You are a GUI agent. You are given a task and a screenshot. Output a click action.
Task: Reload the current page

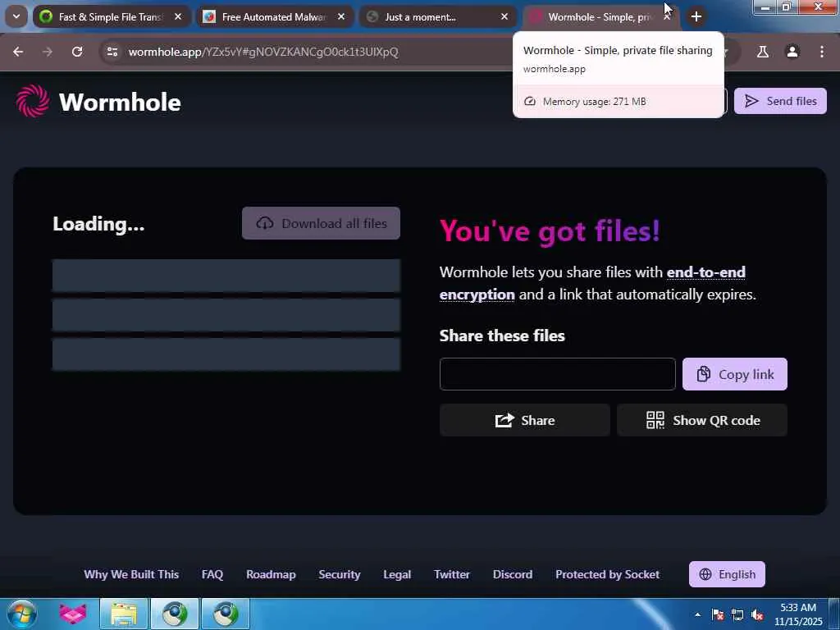77,52
